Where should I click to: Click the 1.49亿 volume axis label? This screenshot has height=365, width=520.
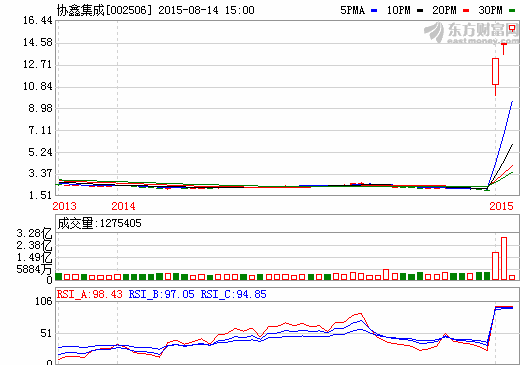(35, 257)
